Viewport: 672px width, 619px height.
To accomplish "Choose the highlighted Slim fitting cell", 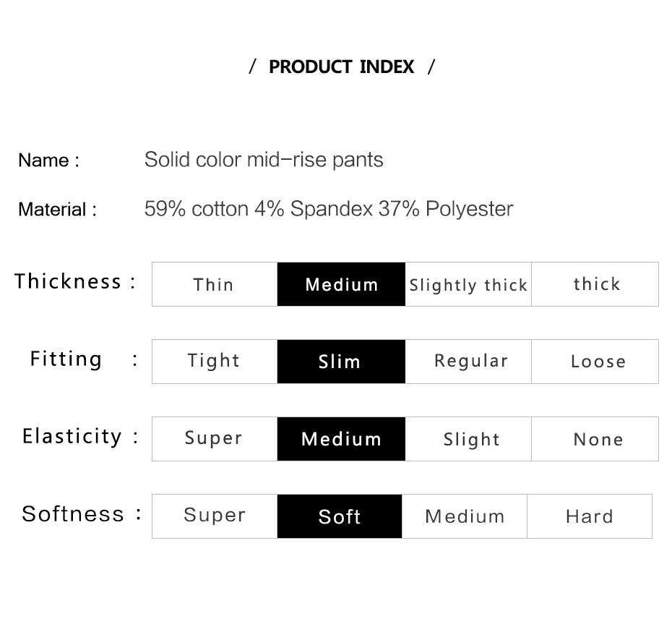I will 341,361.
